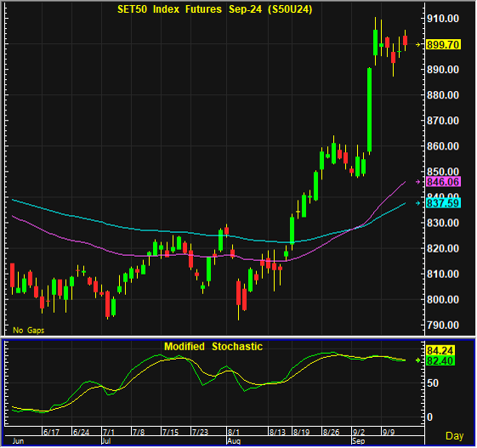Select the cyan arrow beside 837.59
Image resolution: width=477 pixels, height=448 pixels.
tap(418, 203)
